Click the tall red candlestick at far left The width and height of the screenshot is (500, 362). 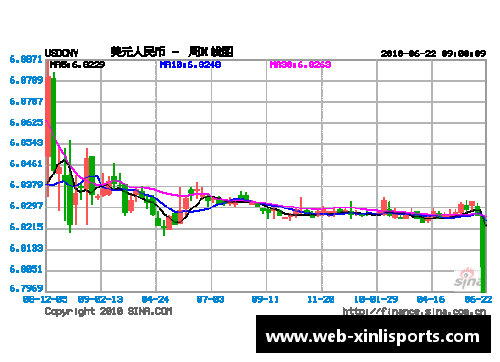48,117
